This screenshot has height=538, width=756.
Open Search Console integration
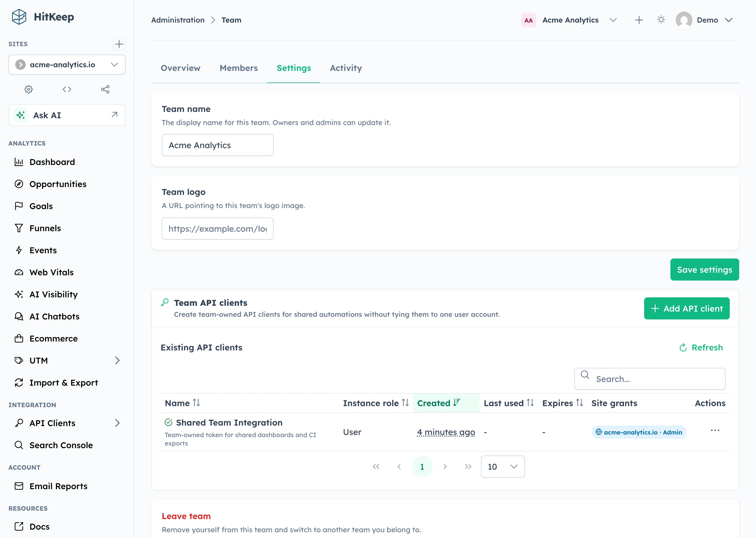coord(67,445)
